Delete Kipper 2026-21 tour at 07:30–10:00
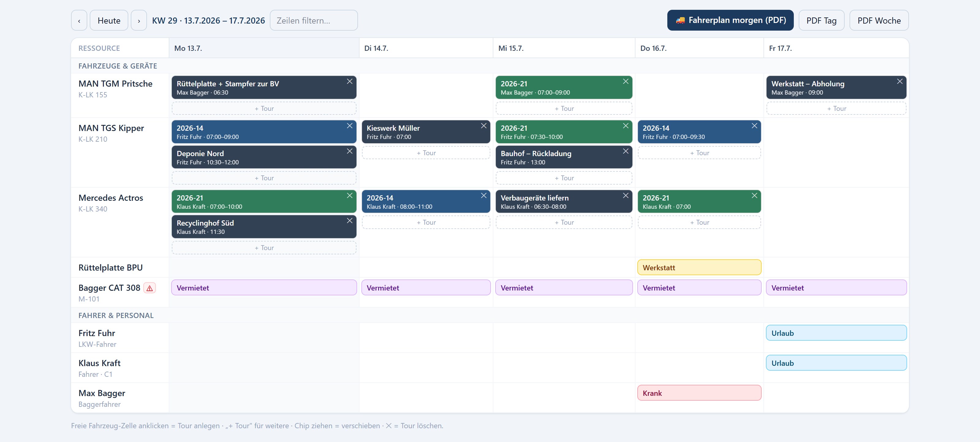 (x=625, y=126)
